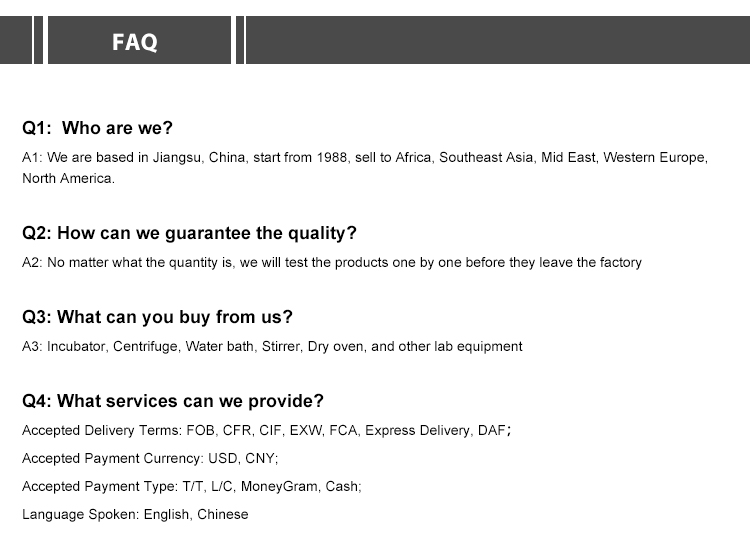The image size is (750, 542).
Task: Select 'Q4: What services can we provide?'
Action: tap(173, 401)
